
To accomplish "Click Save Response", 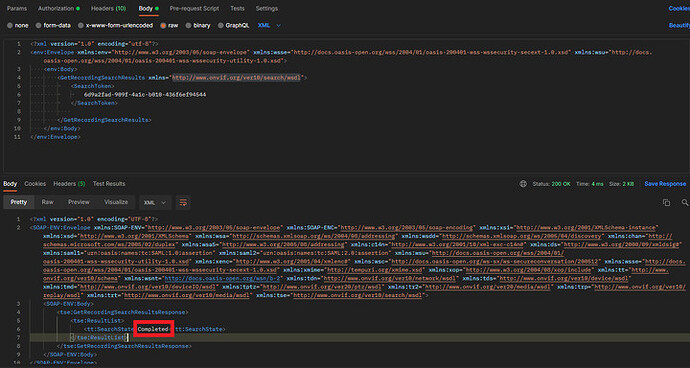I will [x=665, y=184].
